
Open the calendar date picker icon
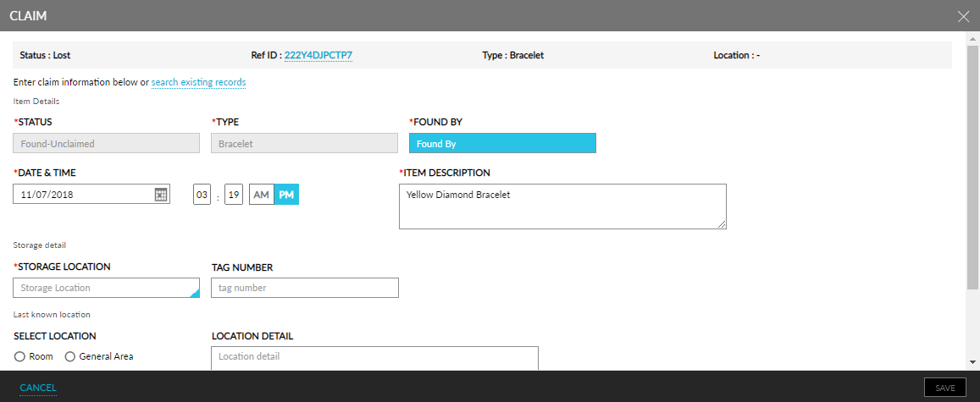coord(161,195)
